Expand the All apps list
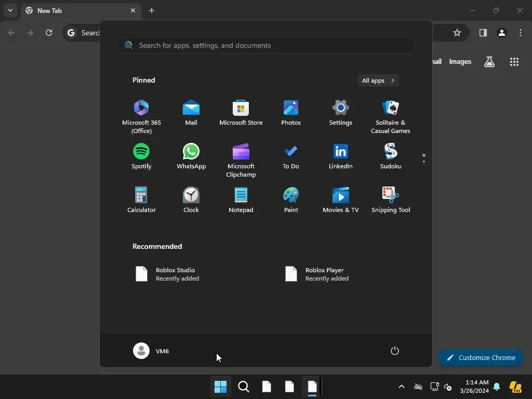 pos(378,81)
